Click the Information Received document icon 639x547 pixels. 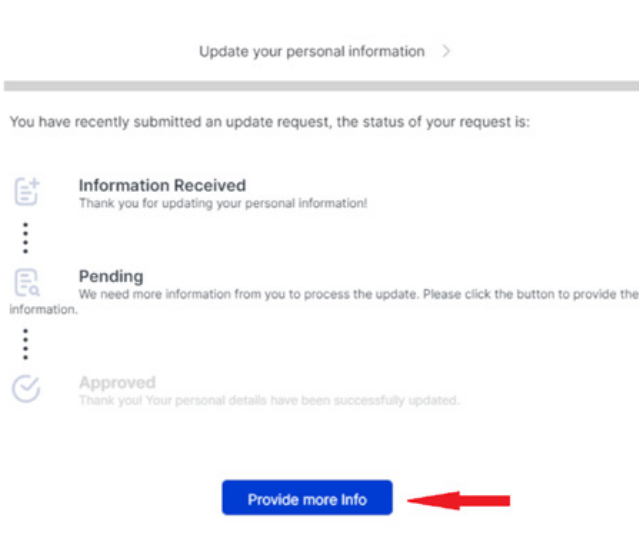27,192
